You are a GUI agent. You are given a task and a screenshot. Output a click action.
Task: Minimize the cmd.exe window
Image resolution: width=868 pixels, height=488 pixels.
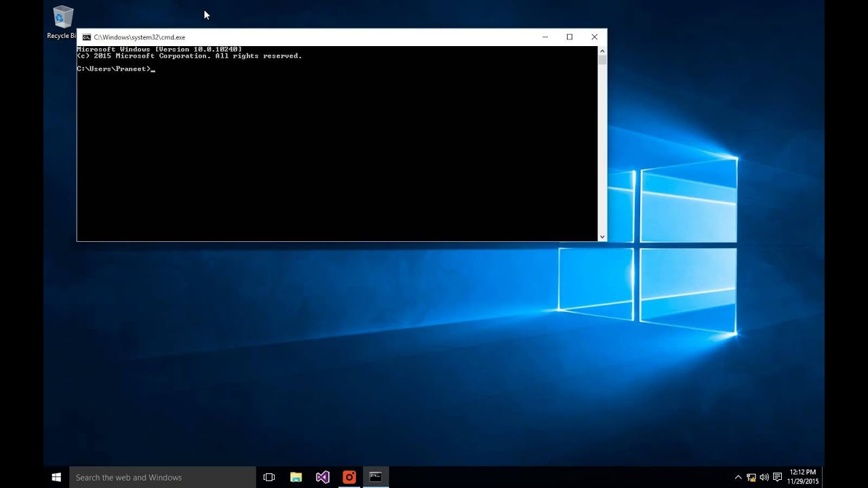545,37
